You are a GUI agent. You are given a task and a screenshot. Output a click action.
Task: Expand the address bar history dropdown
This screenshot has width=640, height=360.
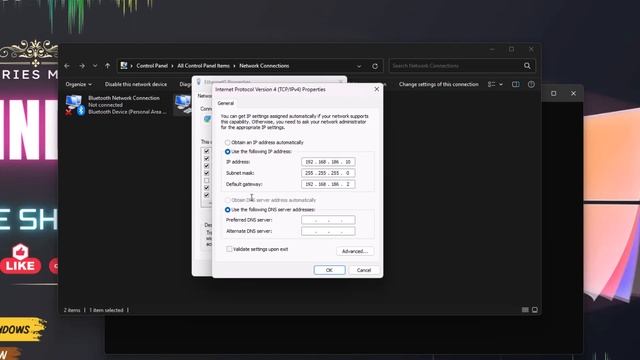click(x=359, y=66)
